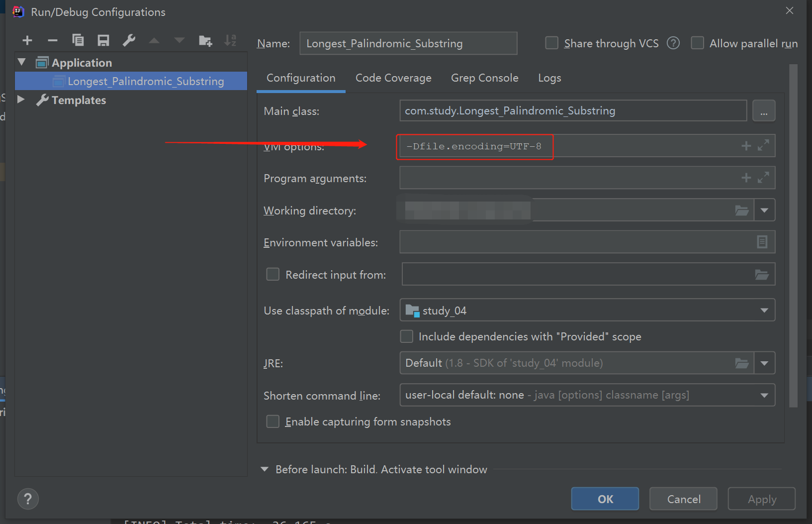812x524 pixels.
Task: Open Shorten command line dropdown
Action: point(764,395)
